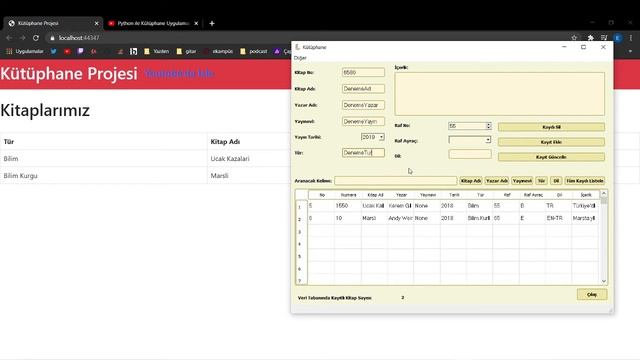Click the Kaydı Sil button
Viewport: 640px width, 360px height.
(x=551, y=127)
